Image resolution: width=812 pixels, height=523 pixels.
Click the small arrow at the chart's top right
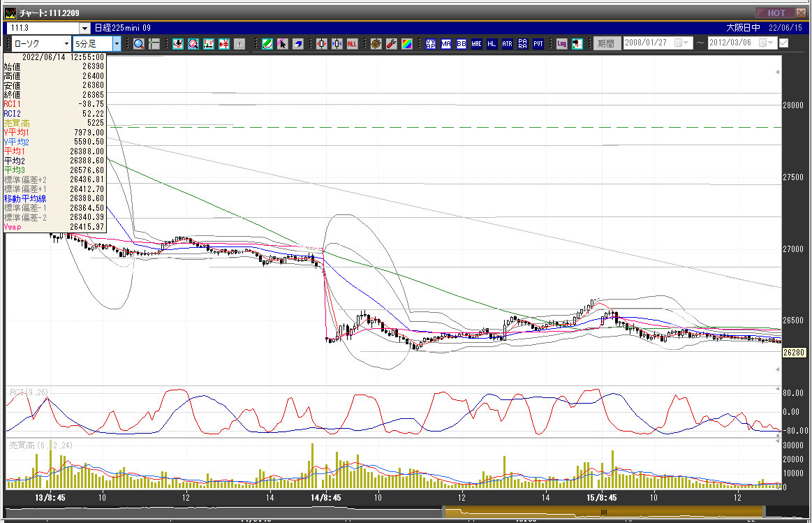click(x=777, y=72)
